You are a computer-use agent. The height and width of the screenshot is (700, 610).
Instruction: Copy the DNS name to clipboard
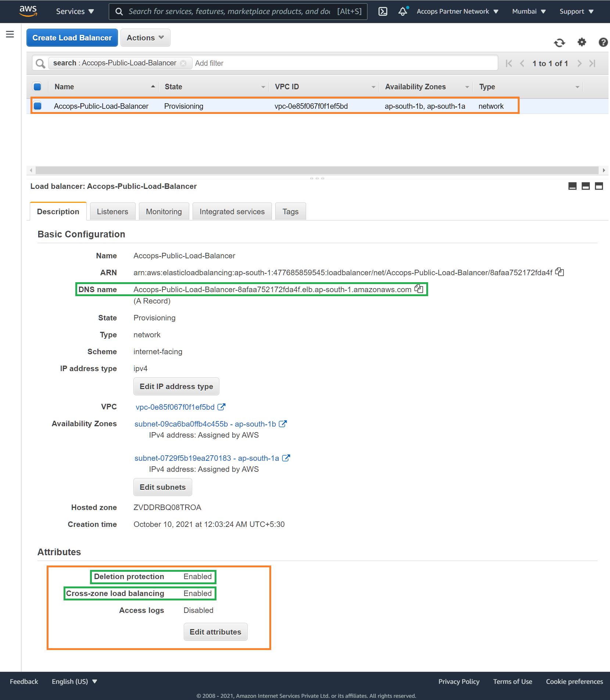coord(419,289)
